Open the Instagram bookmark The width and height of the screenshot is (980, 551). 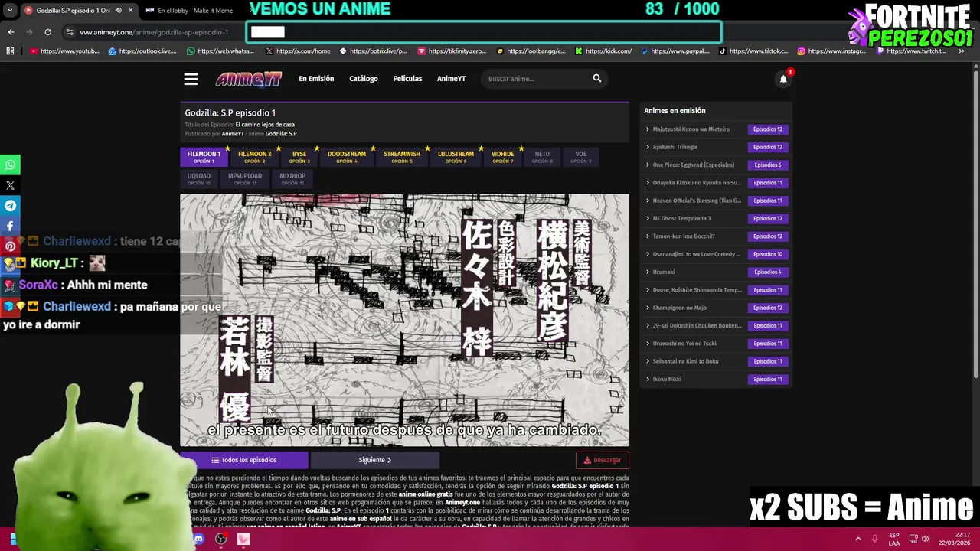point(831,51)
